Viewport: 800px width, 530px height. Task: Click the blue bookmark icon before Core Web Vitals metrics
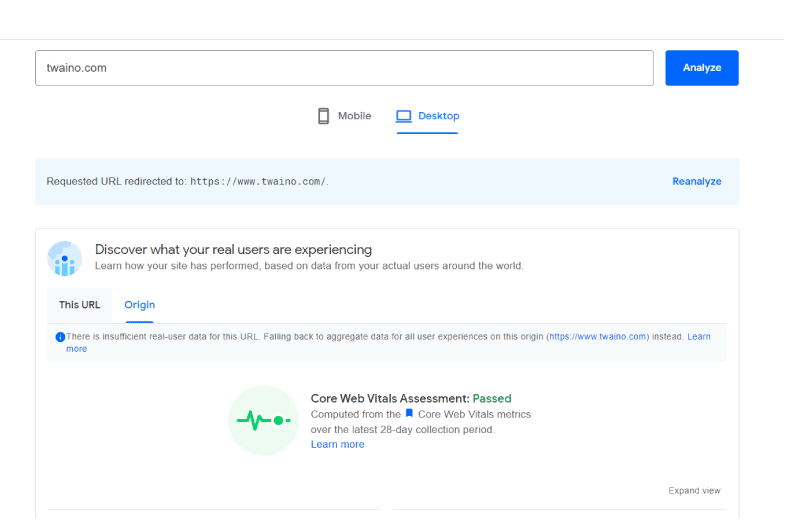tap(409, 413)
